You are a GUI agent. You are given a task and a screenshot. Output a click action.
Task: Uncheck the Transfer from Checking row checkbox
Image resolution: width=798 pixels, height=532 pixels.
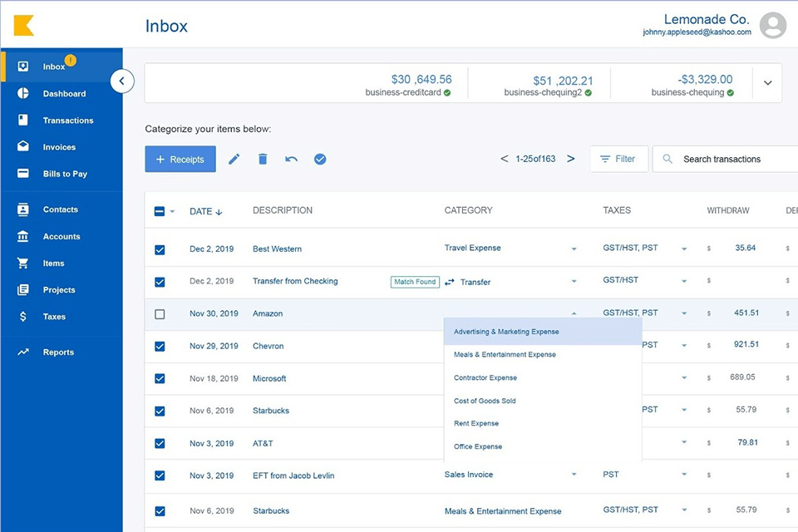(x=160, y=282)
